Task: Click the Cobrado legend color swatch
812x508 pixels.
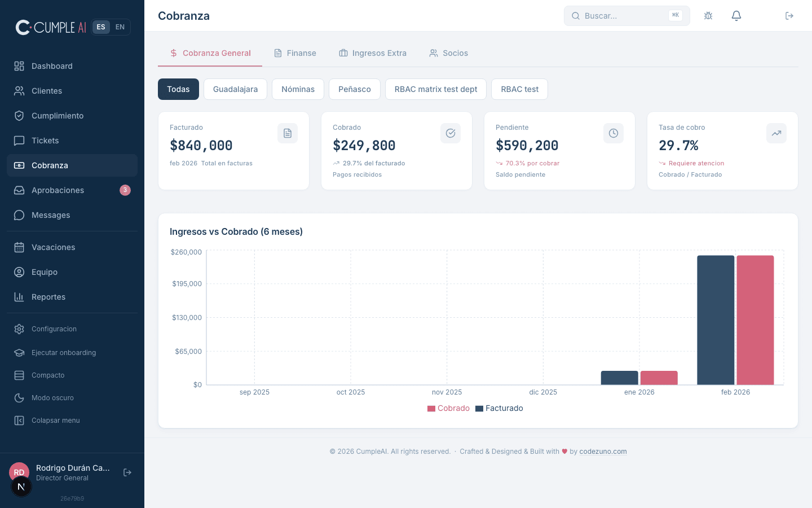Action: 431,409
